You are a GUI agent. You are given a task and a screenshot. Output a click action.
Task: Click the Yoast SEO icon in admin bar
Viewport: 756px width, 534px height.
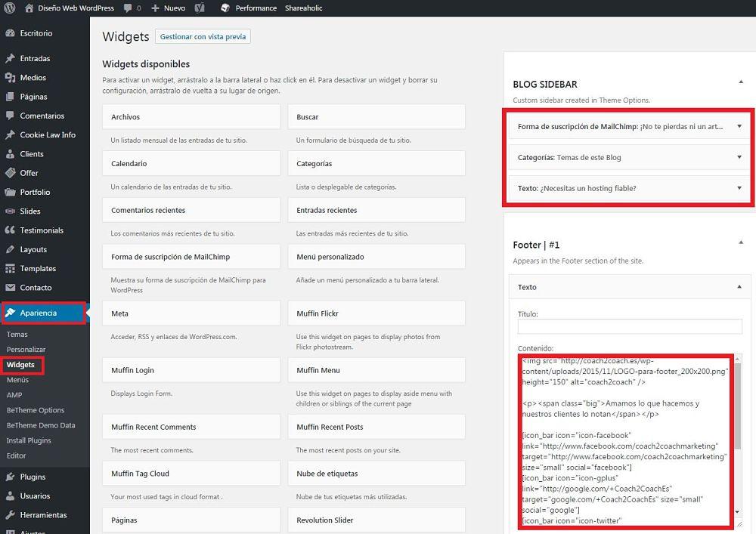199,8
